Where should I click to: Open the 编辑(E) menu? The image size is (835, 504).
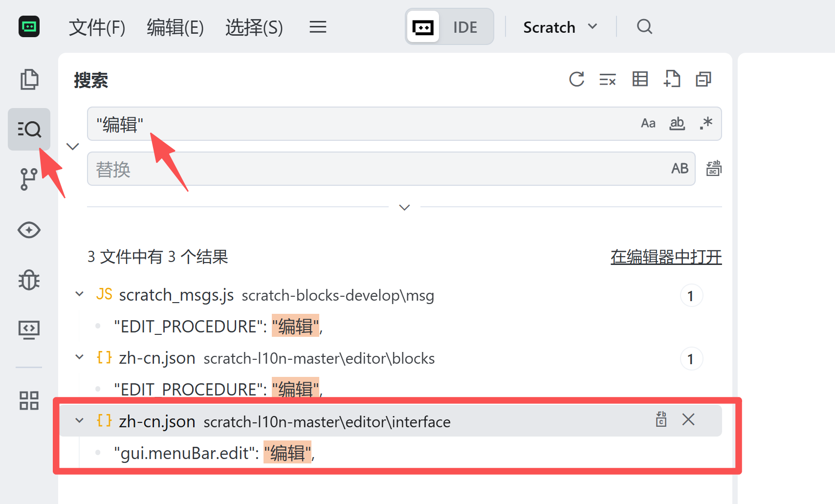click(x=175, y=27)
